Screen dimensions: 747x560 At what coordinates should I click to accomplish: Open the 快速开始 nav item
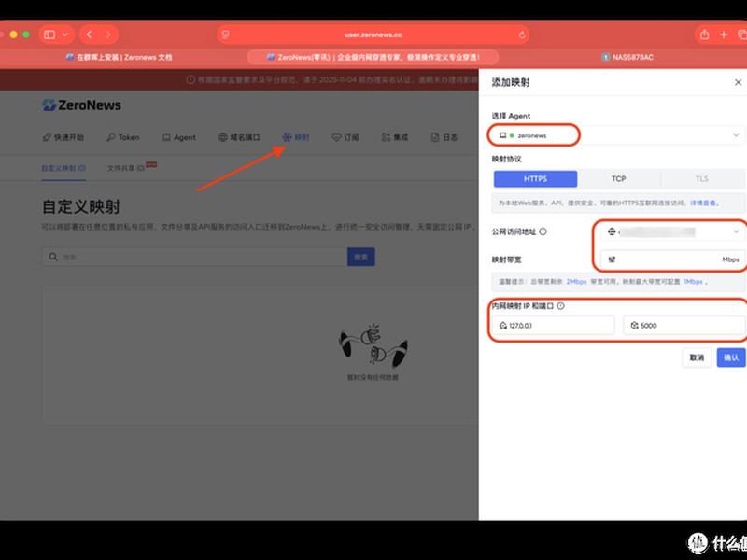[63, 137]
